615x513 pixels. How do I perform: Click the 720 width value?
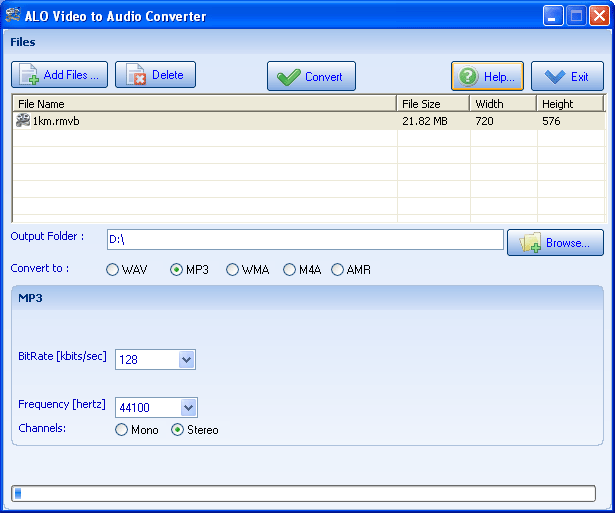point(484,121)
